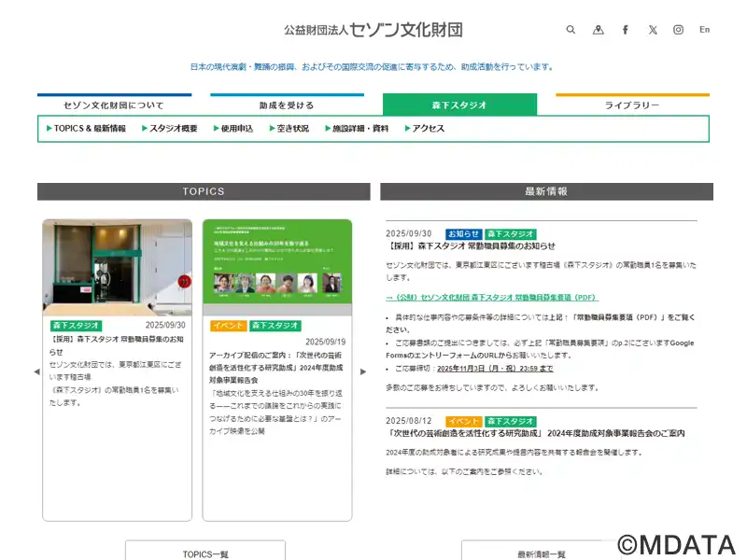Open the セゾン文化財団について tab
The width and height of the screenshot is (747, 560).
coord(114,105)
